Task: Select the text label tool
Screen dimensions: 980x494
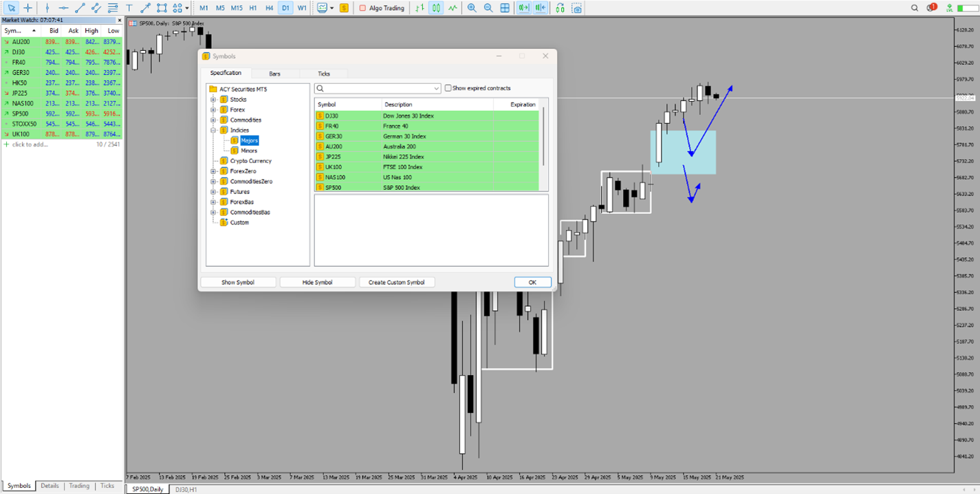Action: click(x=129, y=8)
